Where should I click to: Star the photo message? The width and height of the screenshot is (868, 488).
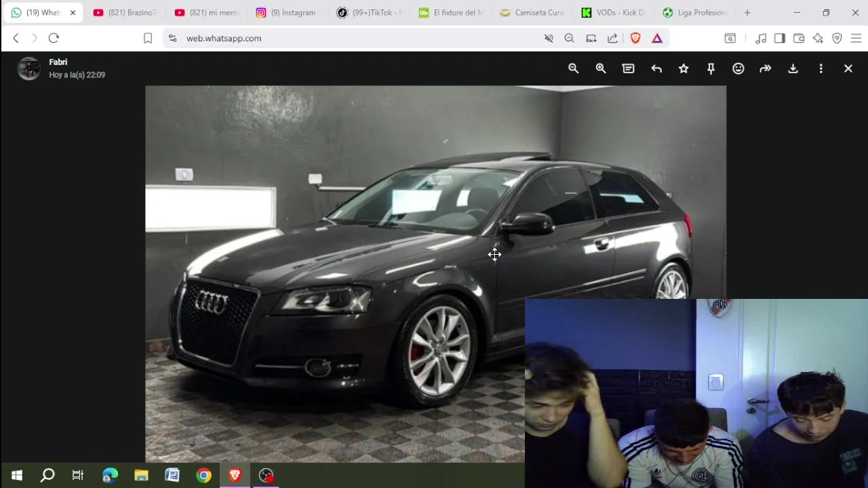pyautogui.click(x=684, y=68)
